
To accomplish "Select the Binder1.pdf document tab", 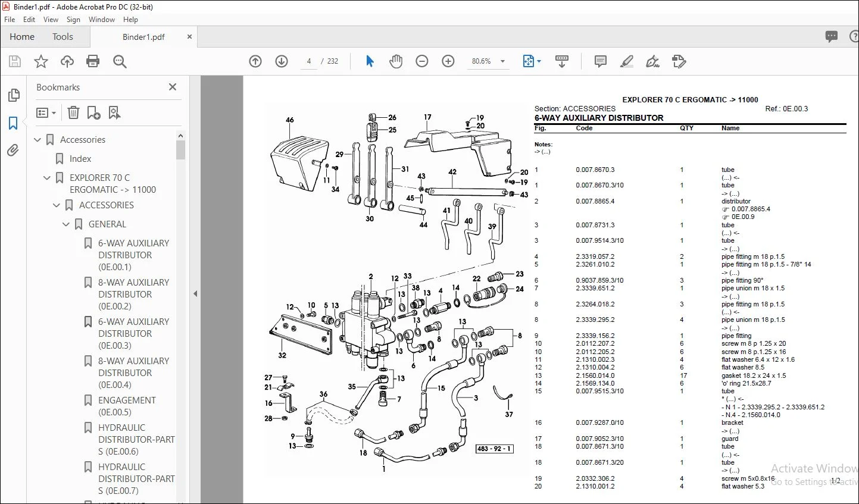I will 143,37.
